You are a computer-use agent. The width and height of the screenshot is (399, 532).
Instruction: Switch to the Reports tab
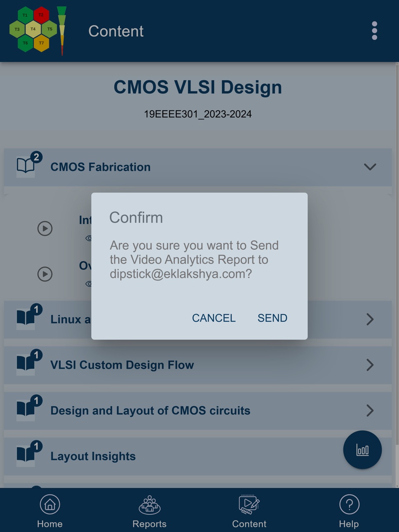pos(150,511)
